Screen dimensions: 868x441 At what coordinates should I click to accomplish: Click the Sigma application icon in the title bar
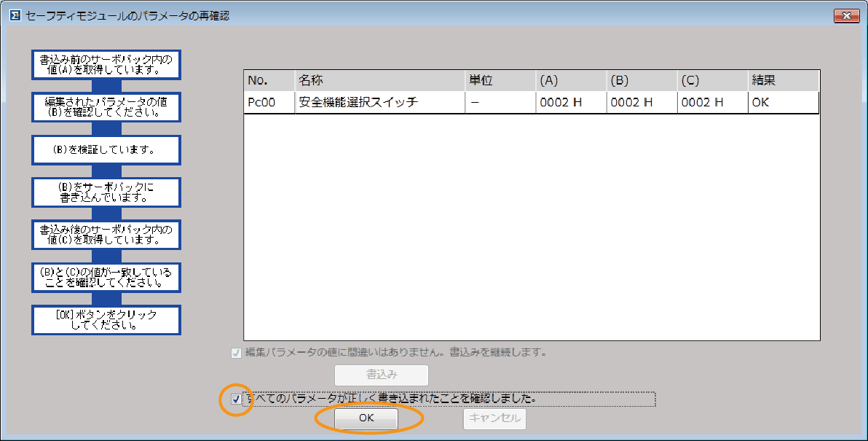pos(15,15)
